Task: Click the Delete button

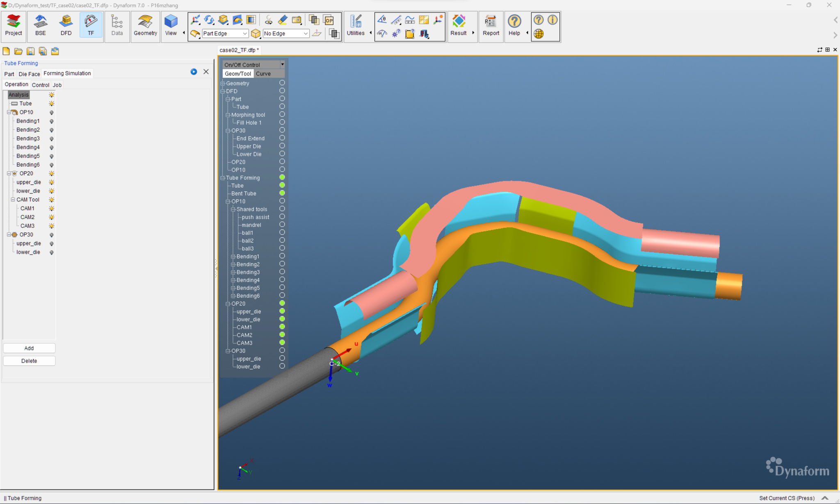Action: click(29, 361)
